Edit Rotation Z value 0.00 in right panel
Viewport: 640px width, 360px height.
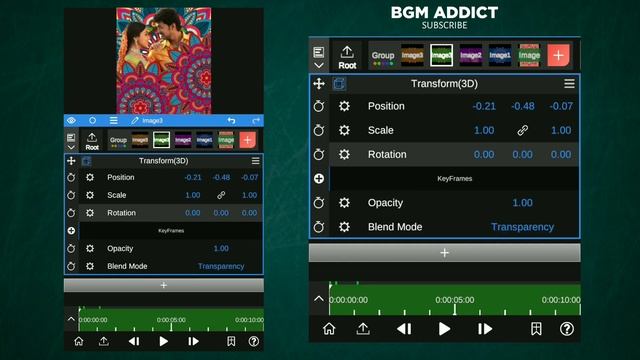tap(561, 154)
